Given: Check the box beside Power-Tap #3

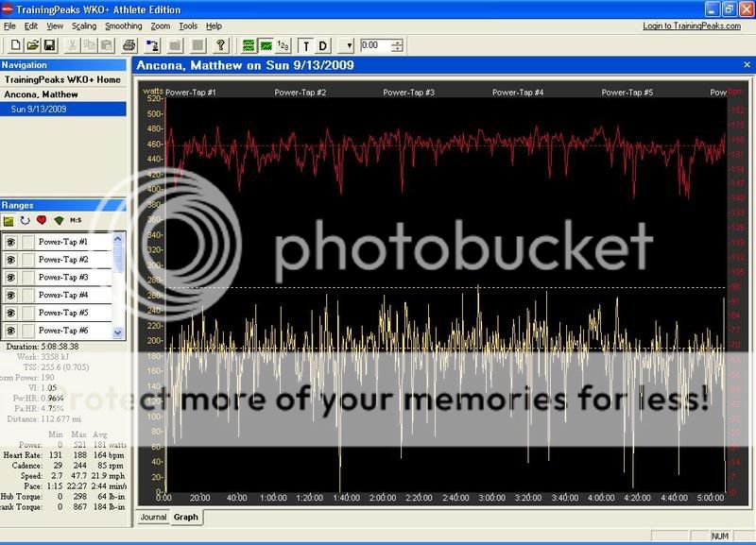Looking at the screenshot, I should coord(28,278).
